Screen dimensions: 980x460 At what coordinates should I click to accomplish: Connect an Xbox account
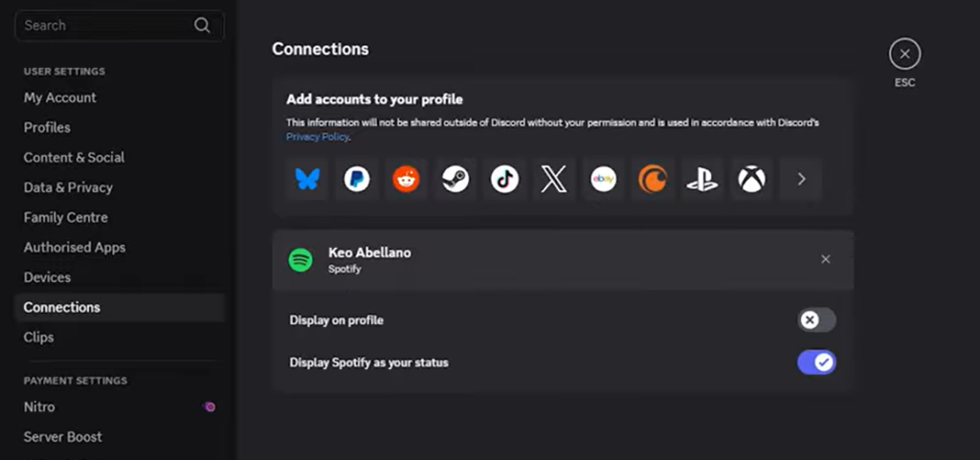coord(752,180)
